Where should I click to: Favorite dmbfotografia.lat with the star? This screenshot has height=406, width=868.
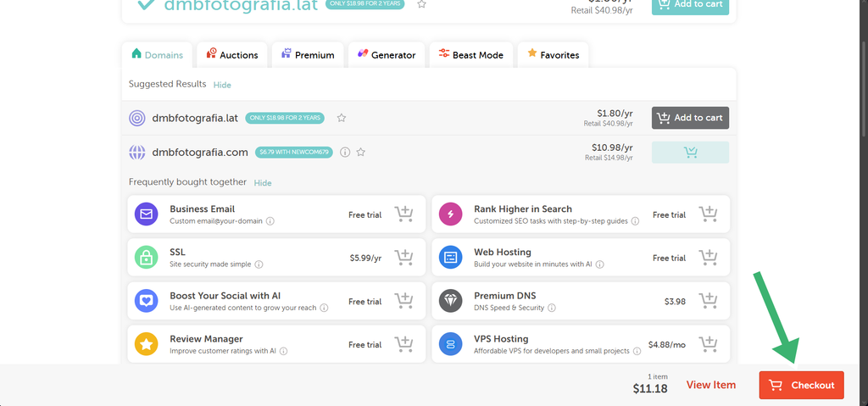point(342,118)
